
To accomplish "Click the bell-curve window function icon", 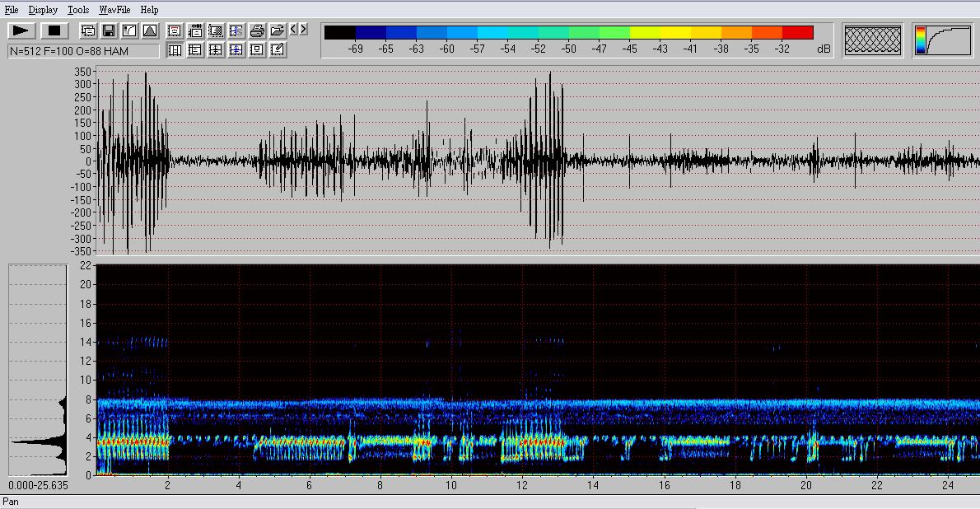I will tap(150, 31).
